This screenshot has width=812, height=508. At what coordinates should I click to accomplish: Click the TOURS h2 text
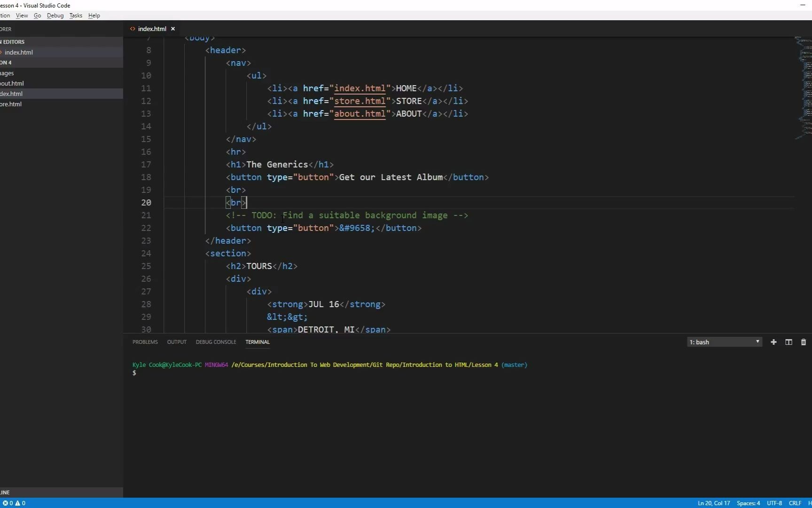[x=259, y=266]
